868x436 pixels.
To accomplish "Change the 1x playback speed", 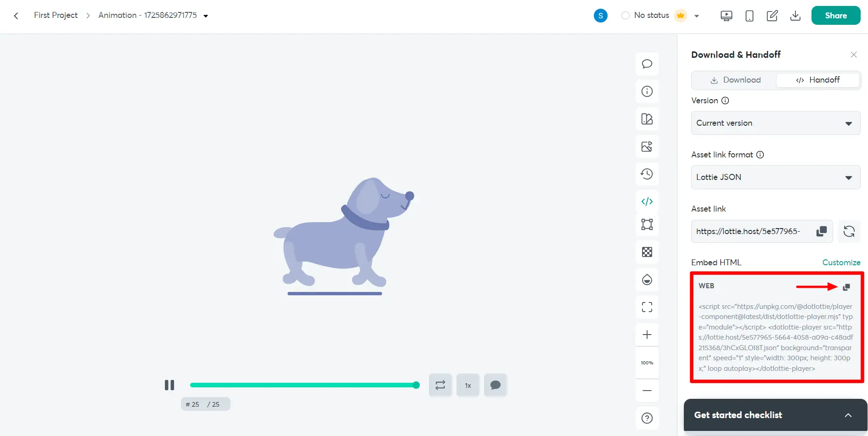I will coord(468,386).
